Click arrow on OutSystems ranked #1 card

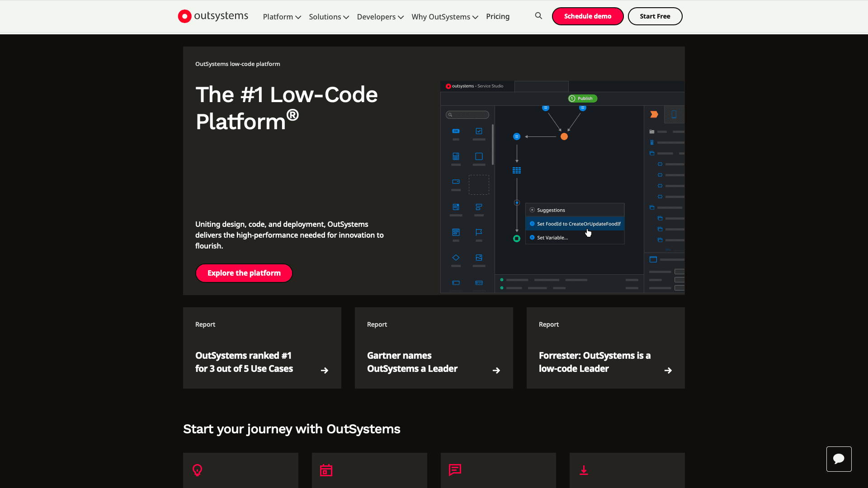tap(325, 371)
